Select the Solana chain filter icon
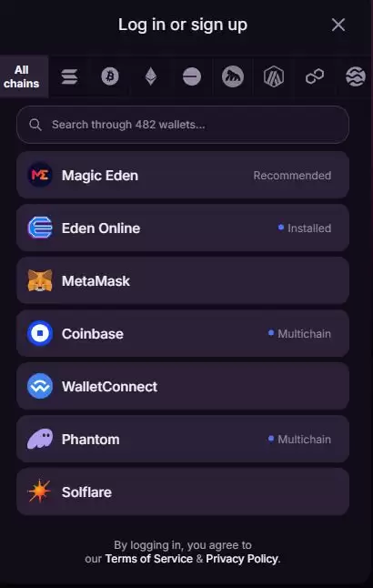Image resolution: width=373 pixels, height=588 pixels. point(69,76)
